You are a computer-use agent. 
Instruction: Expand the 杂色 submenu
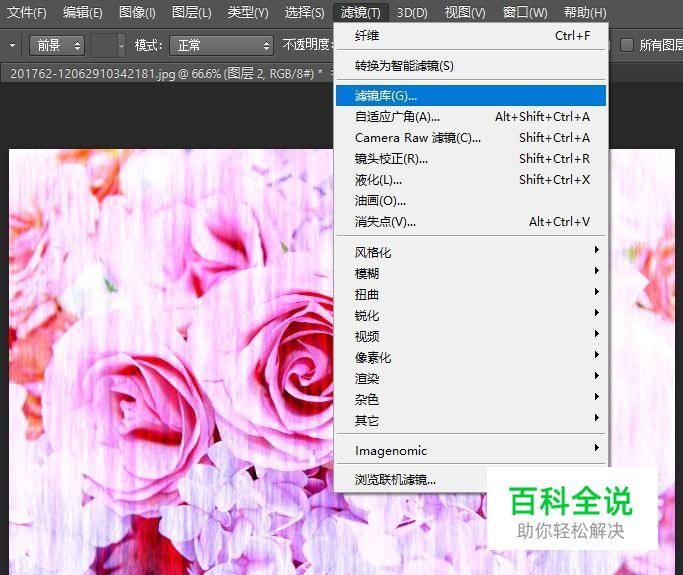(471, 399)
